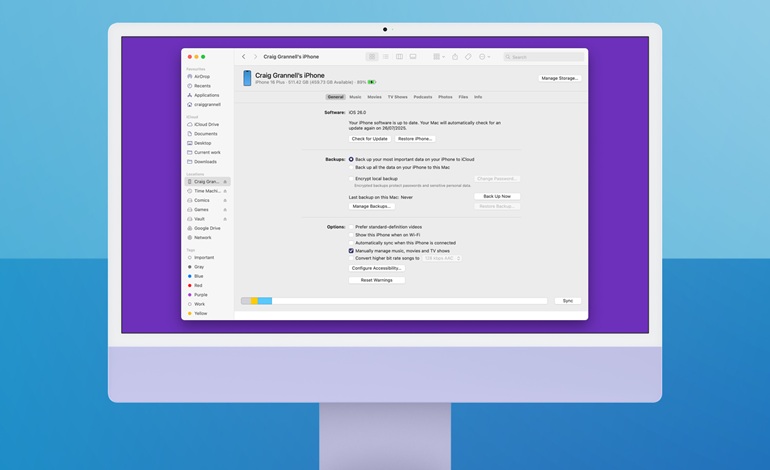
Task: Click Reset Warnings button
Action: point(377,280)
